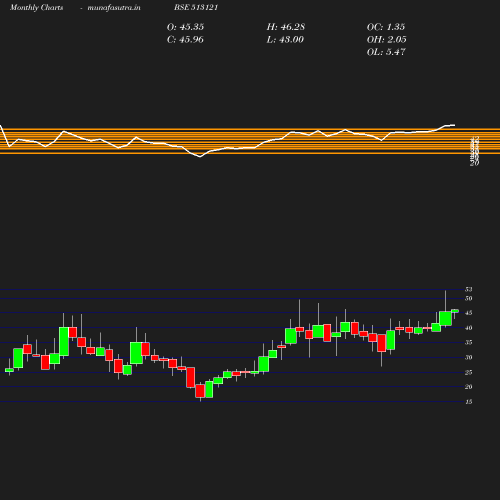Click the open price "O: 45.35"

[x=185, y=27]
